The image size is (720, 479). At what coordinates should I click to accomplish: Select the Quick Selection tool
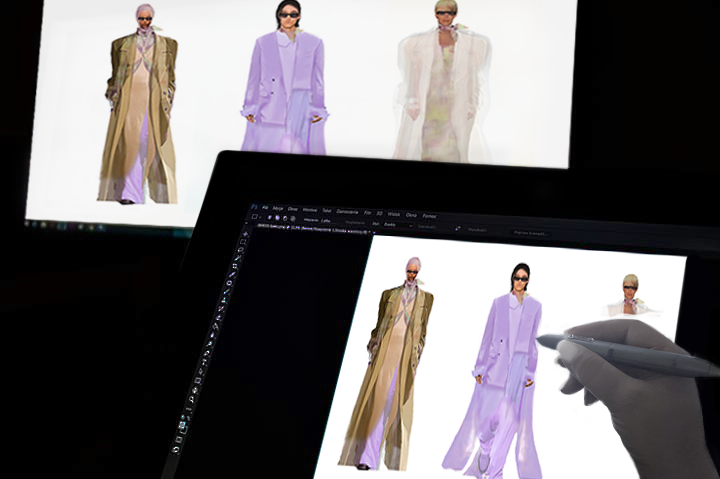coord(238,258)
